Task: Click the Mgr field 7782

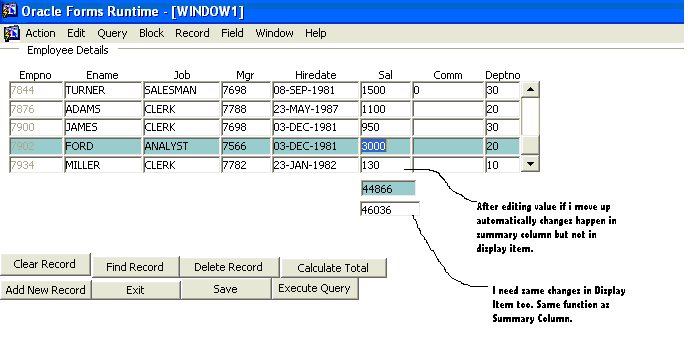Action: pos(246,165)
